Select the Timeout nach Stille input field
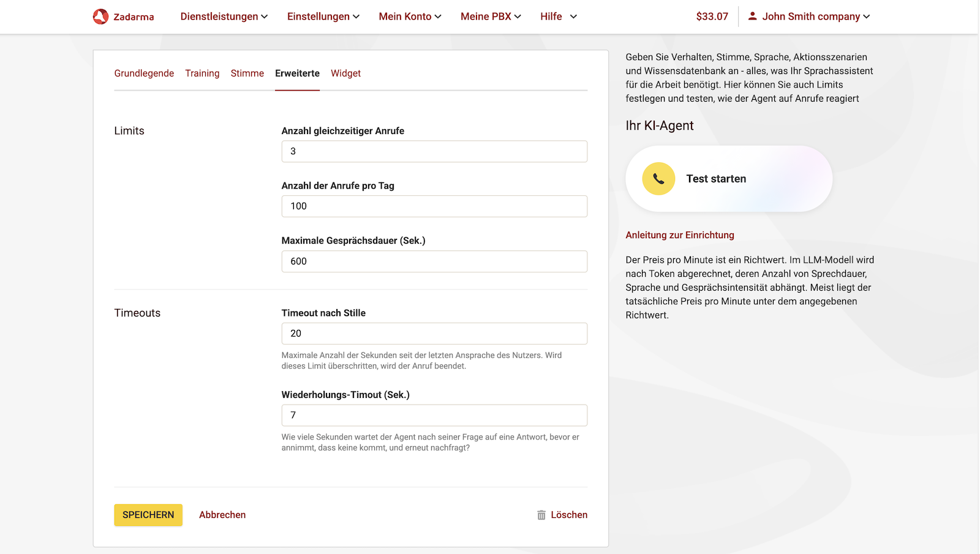Image resolution: width=980 pixels, height=554 pixels. coord(434,333)
